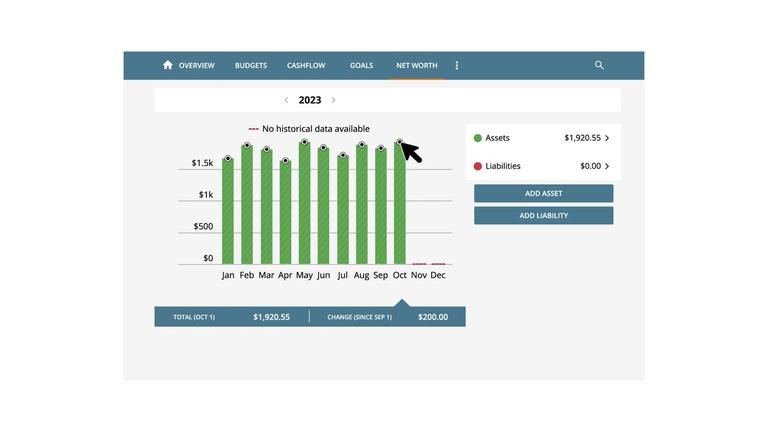
Task: Click the Jan month label
Action: [x=228, y=275]
